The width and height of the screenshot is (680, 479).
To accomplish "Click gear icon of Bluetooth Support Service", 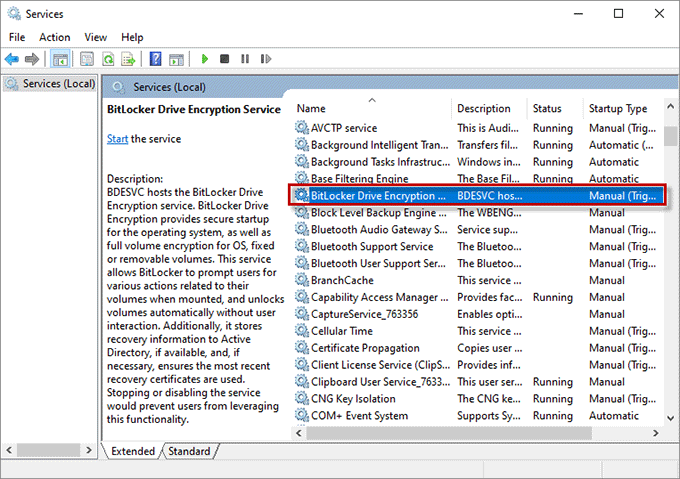I will [x=302, y=246].
